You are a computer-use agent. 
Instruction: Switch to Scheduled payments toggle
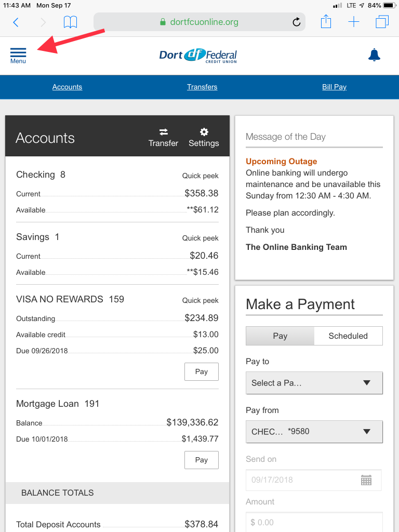(x=348, y=336)
